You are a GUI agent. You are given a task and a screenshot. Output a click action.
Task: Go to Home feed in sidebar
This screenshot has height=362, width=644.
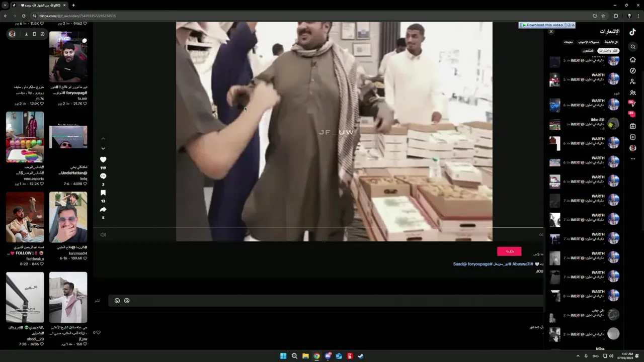(633, 59)
